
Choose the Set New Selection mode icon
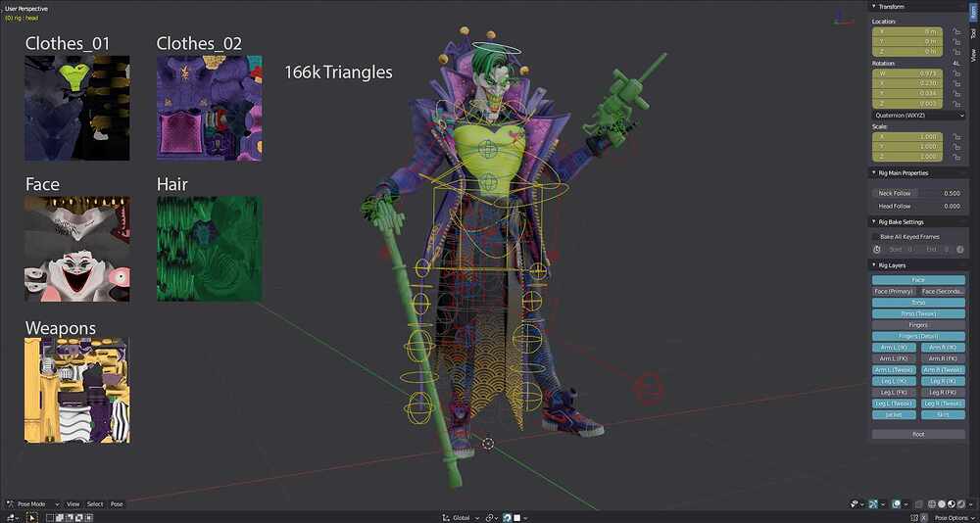pos(49,518)
